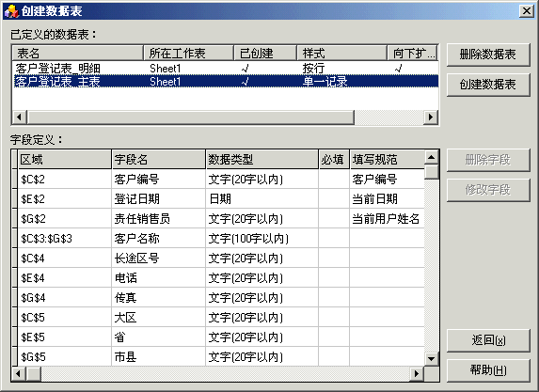This screenshot has height=392, width=539.
Task: Click the 向下扩展 checkmark for 客户登记表_明细
Action: tap(398, 69)
